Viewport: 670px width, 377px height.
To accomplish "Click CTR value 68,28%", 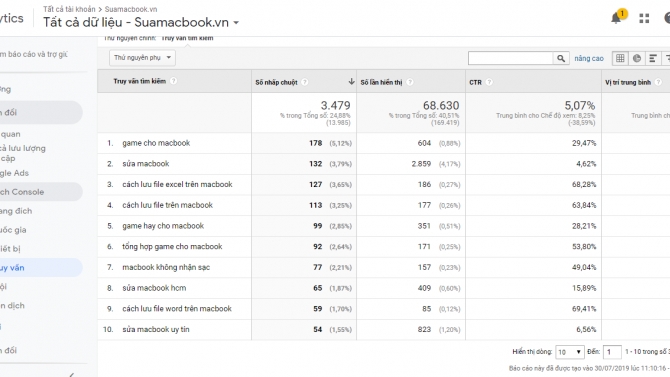I will 584,185.
